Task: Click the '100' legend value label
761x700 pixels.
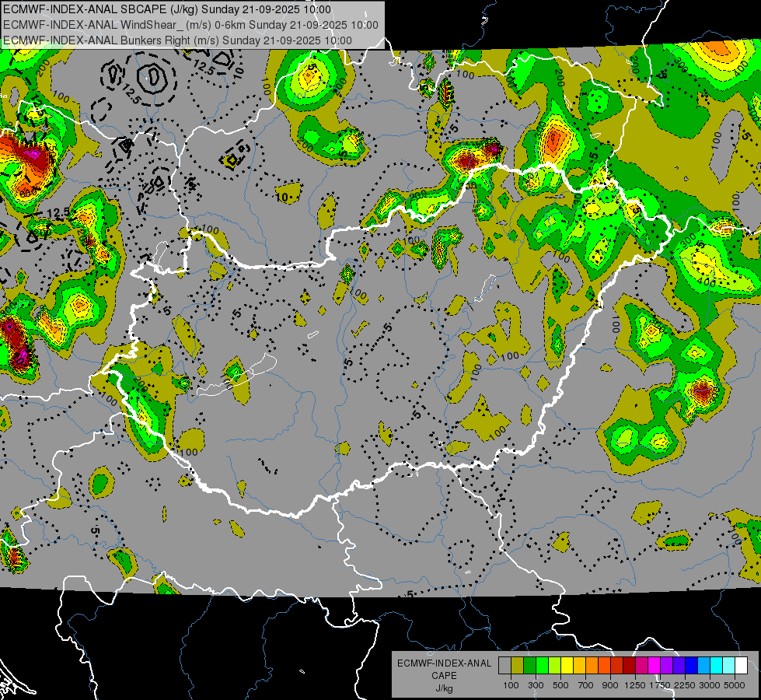Action: coord(511,685)
